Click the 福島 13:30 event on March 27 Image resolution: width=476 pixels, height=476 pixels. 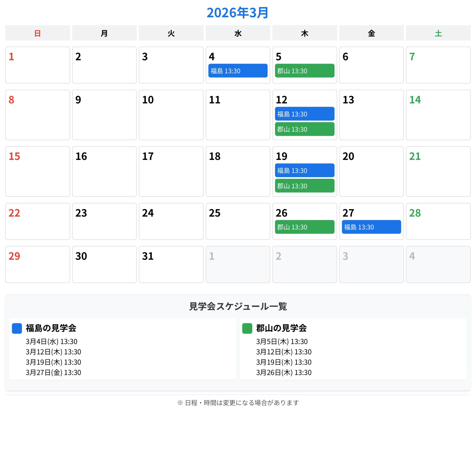(x=371, y=227)
